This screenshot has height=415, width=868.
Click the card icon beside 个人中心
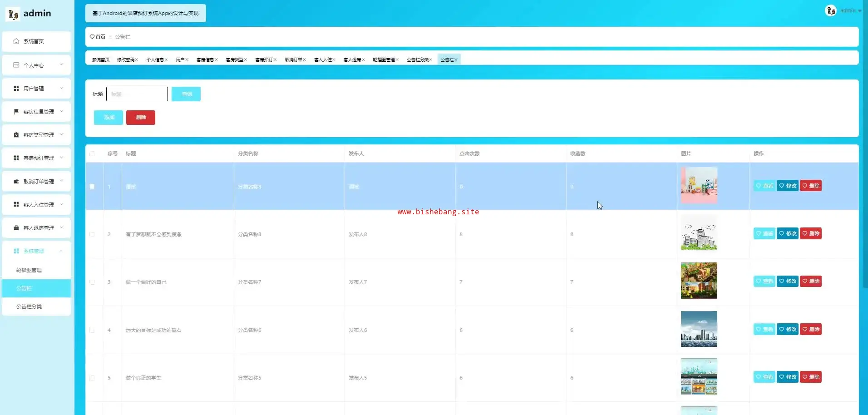pos(16,65)
